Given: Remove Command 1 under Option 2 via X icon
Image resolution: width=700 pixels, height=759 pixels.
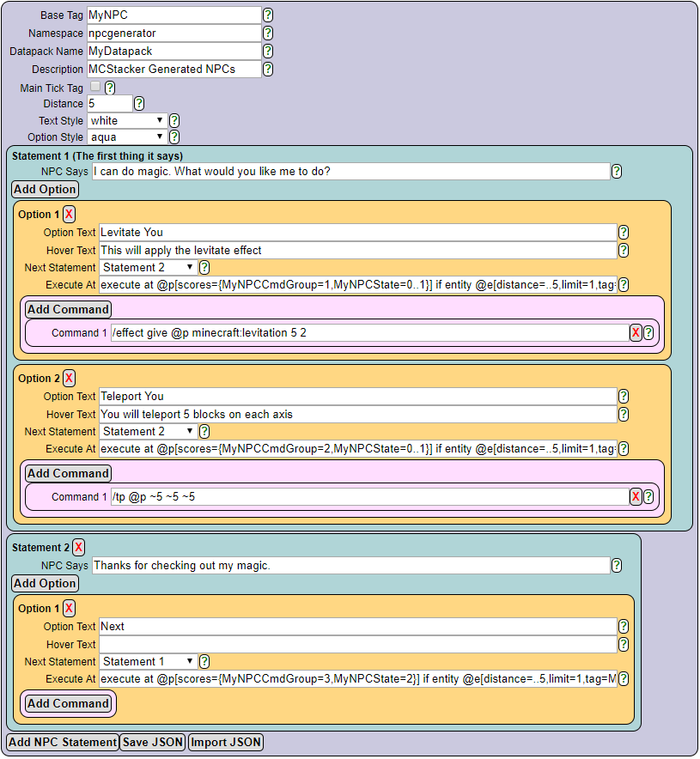Looking at the screenshot, I should tap(634, 495).
